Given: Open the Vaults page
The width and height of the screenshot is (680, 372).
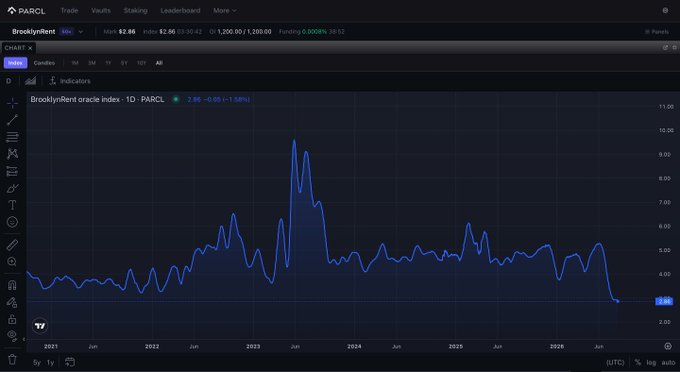Looking at the screenshot, I should tap(101, 10).
